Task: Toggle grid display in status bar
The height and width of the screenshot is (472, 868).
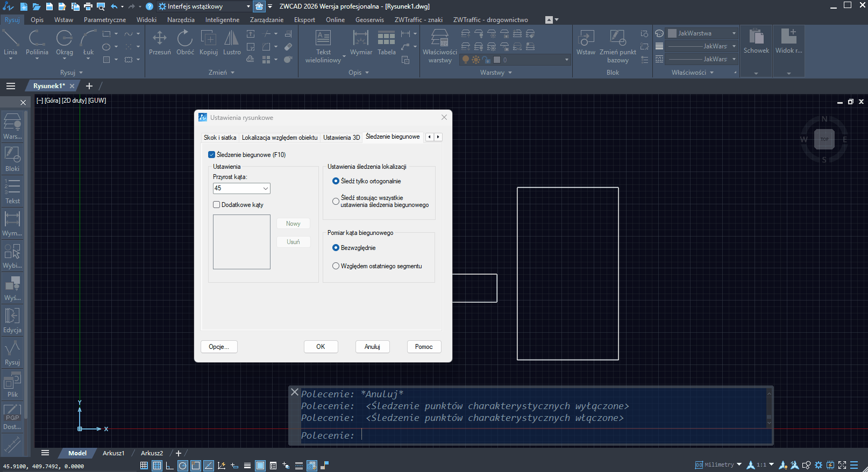Action: (144, 466)
